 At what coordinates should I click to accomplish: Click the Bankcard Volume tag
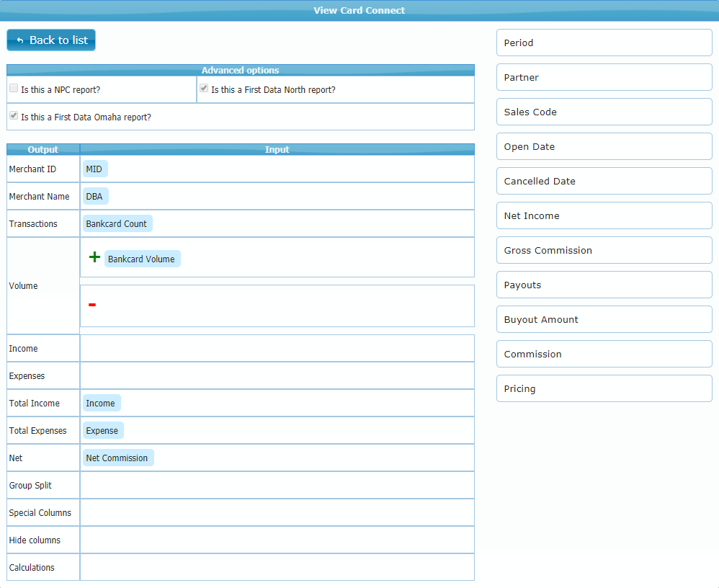(x=142, y=259)
